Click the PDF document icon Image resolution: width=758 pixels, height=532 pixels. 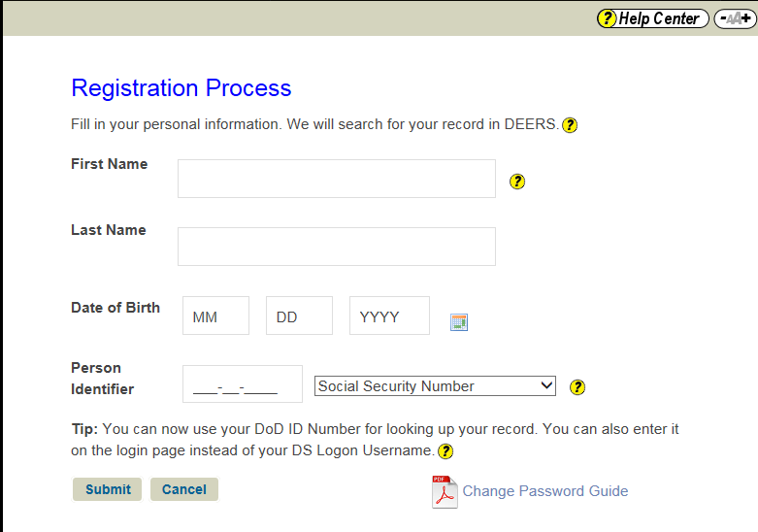click(x=444, y=492)
